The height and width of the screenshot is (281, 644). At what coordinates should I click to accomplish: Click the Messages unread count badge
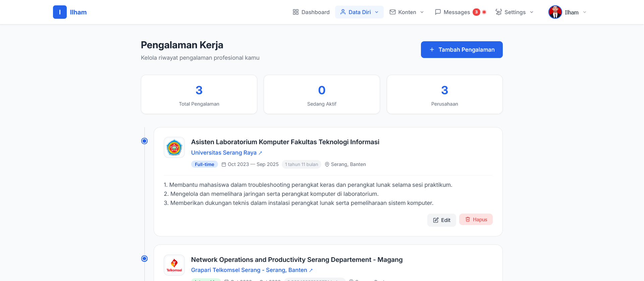click(x=476, y=12)
